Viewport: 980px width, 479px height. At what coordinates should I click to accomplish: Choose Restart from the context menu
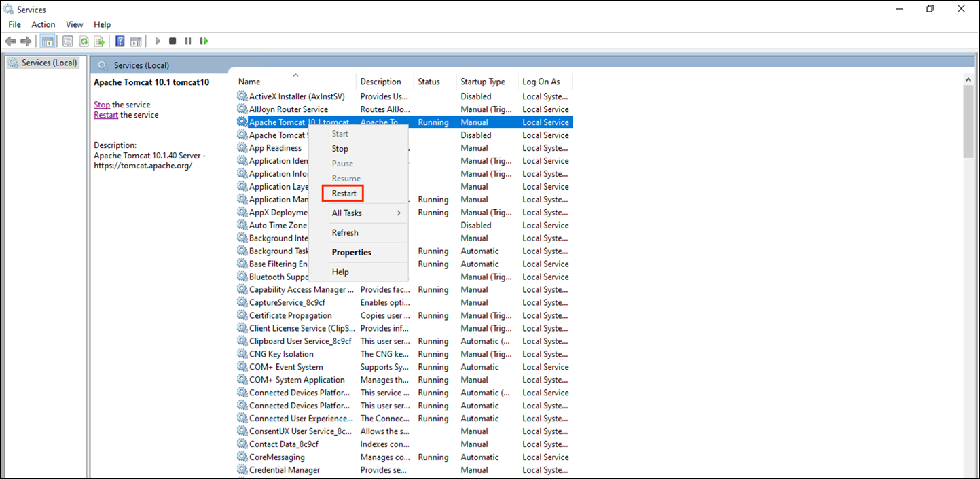[x=344, y=194]
